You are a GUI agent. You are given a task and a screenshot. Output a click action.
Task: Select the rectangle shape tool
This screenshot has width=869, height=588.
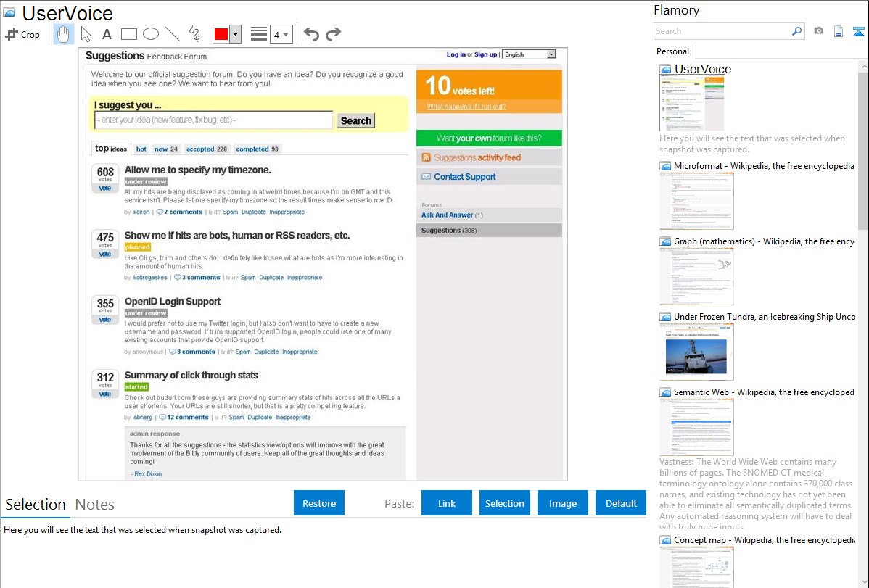[x=128, y=34]
